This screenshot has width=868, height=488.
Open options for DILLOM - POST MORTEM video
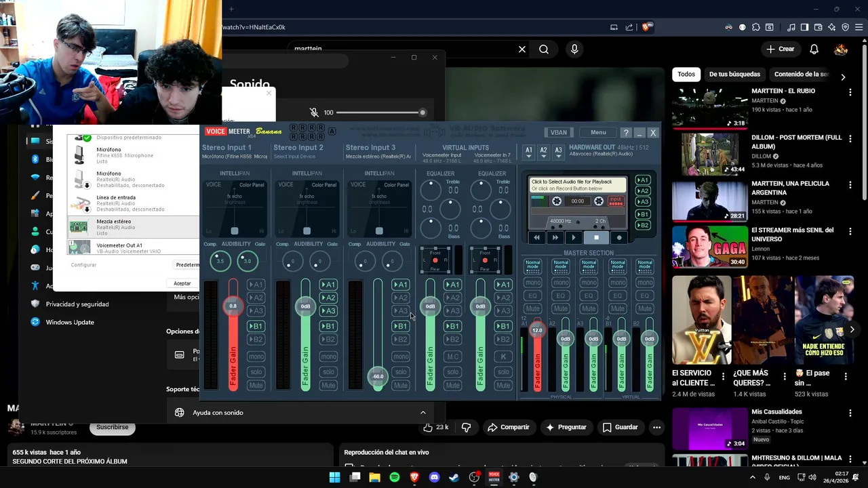click(850, 138)
